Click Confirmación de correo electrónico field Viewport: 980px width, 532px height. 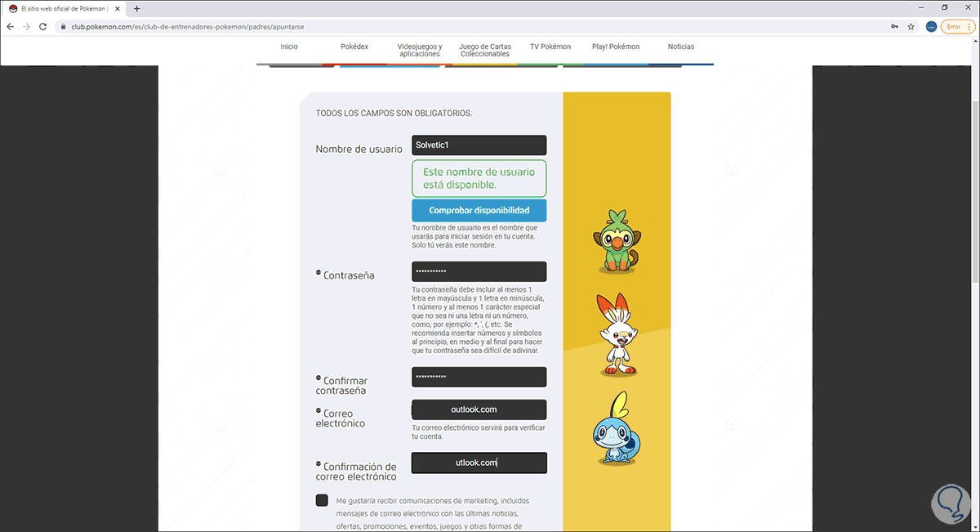[479, 463]
